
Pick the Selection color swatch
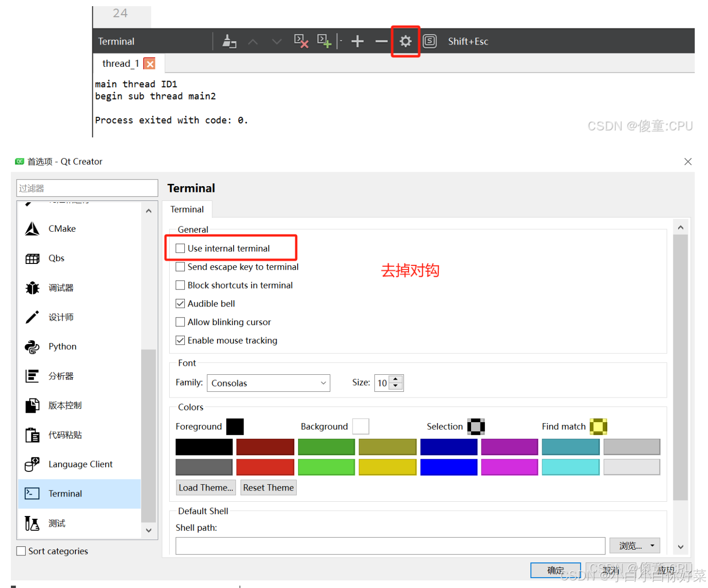click(476, 426)
